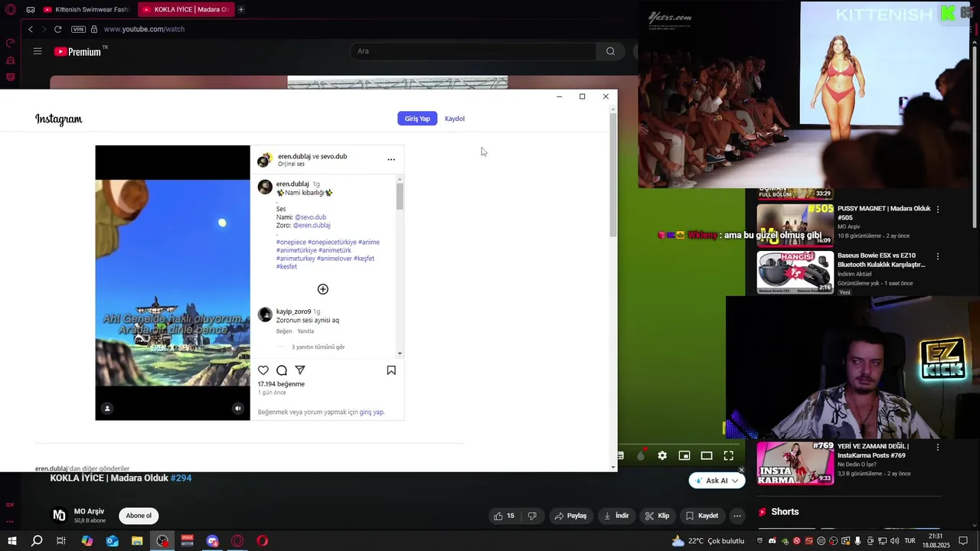Click the 'giriş yap' link below likes
Screen dimensions: 980x551
coord(372,412)
